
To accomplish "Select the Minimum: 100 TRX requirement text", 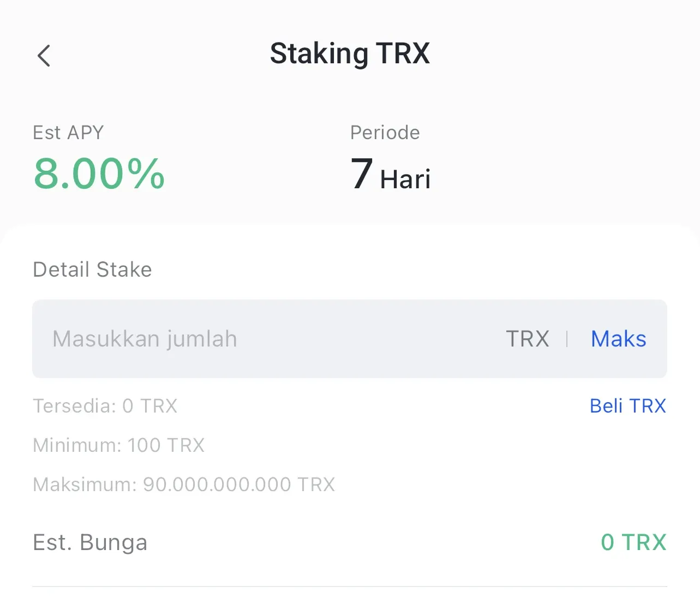I will (118, 445).
